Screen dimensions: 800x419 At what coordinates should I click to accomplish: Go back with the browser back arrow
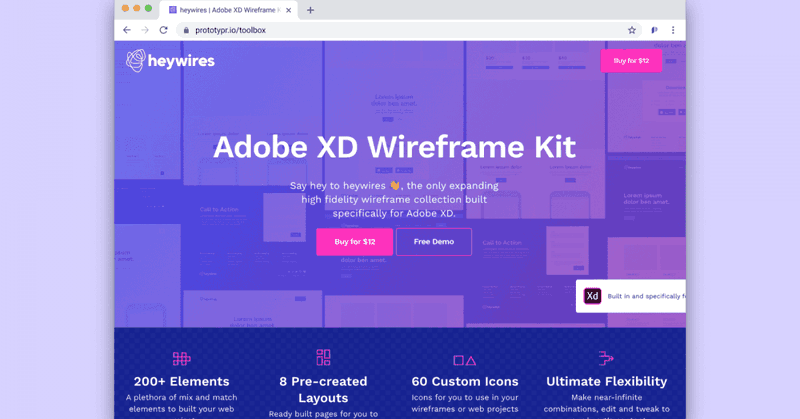click(127, 30)
